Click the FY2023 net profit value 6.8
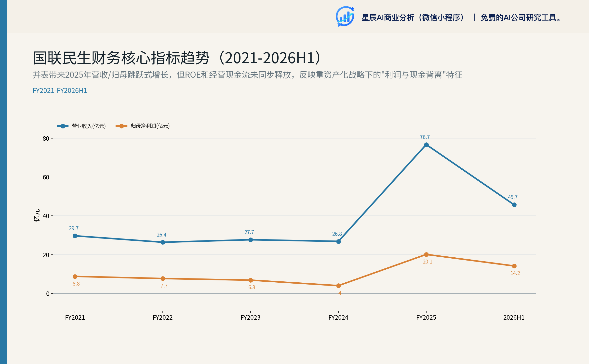The width and height of the screenshot is (589, 364). click(252, 287)
